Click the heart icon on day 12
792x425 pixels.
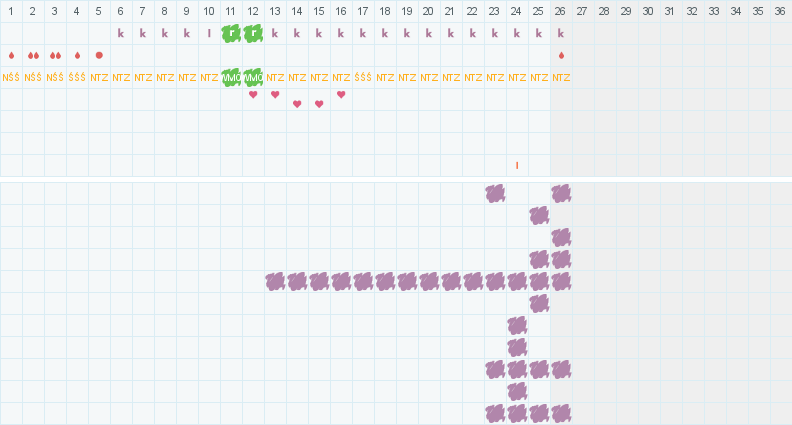[x=253, y=95]
